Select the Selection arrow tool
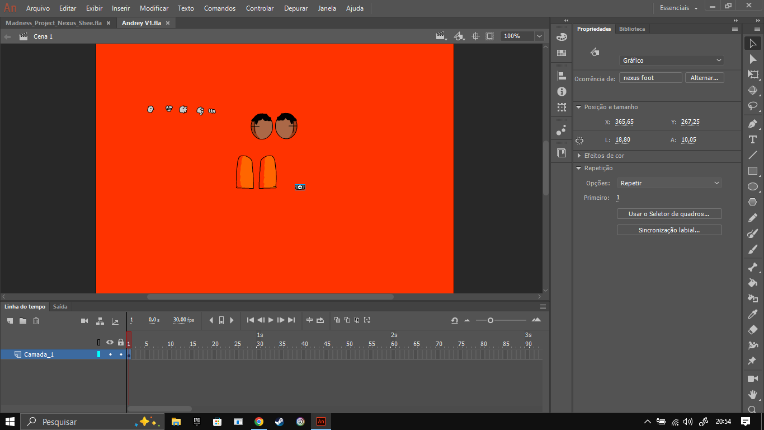This screenshot has width=764, height=430. pos(753,43)
